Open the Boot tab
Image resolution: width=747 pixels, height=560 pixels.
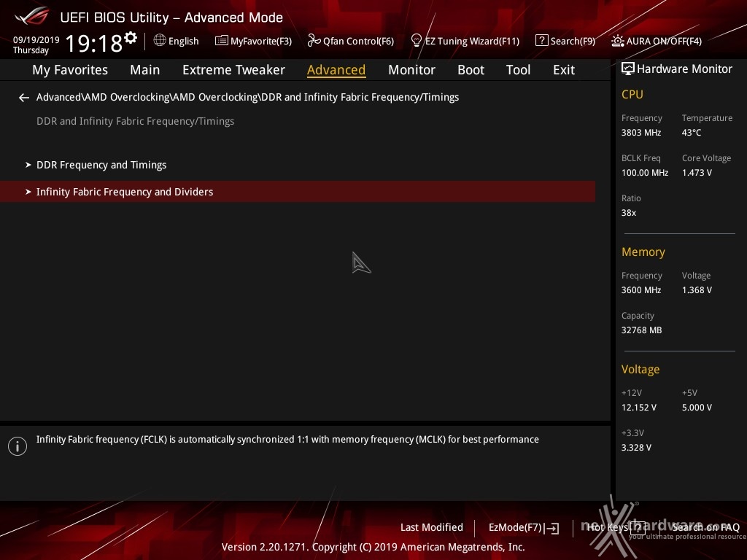coord(471,70)
